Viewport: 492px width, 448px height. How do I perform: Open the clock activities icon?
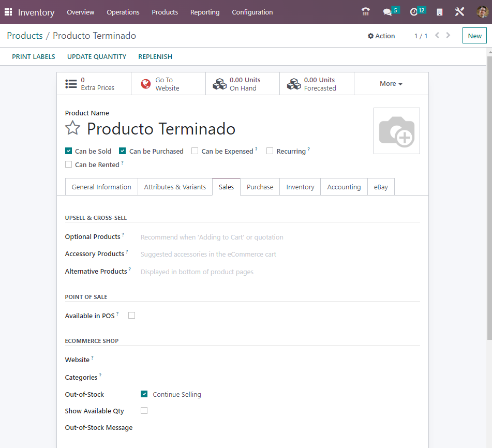[x=414, y=12]
